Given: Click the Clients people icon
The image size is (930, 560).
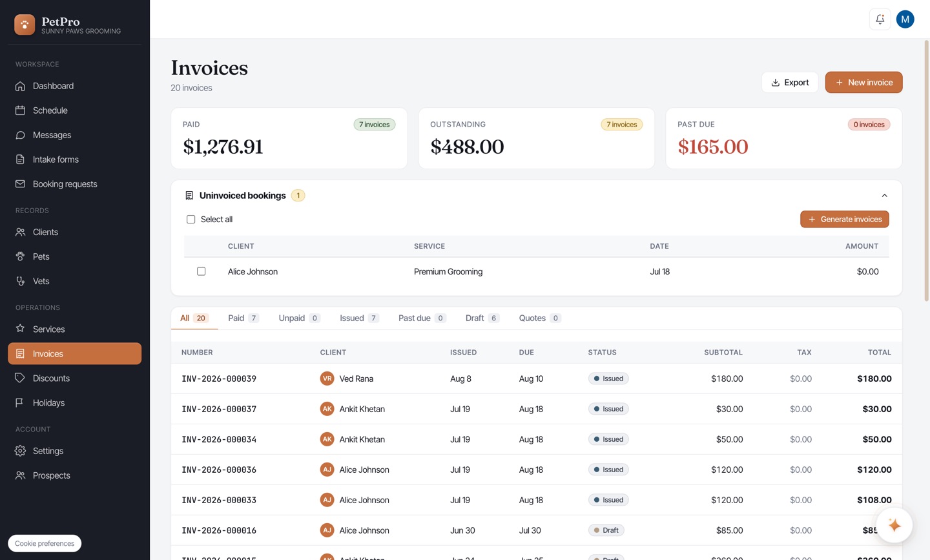Looking at the screenshot, I should [21, 232].
